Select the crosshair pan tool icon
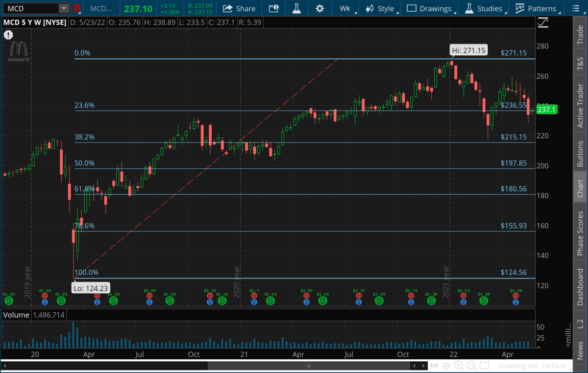This screenshot has width=588, height=373. tap(447, 366)
